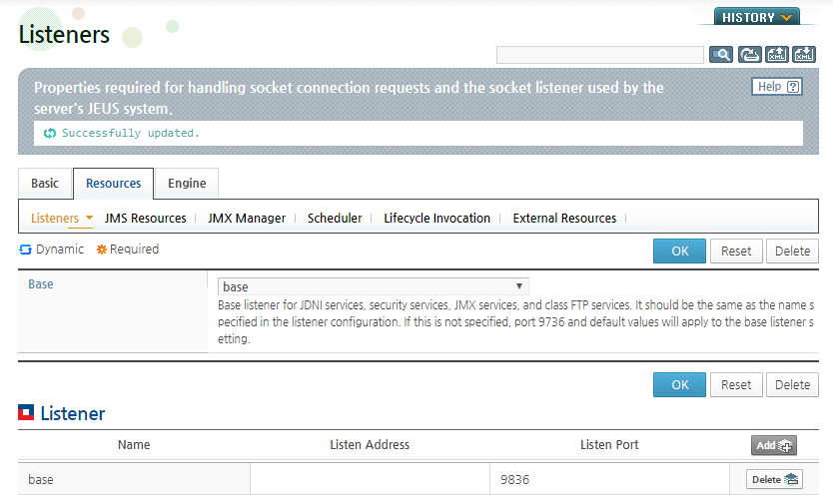Click the lower OK button
Screen dimensions: 833x504
coord(679,385)
